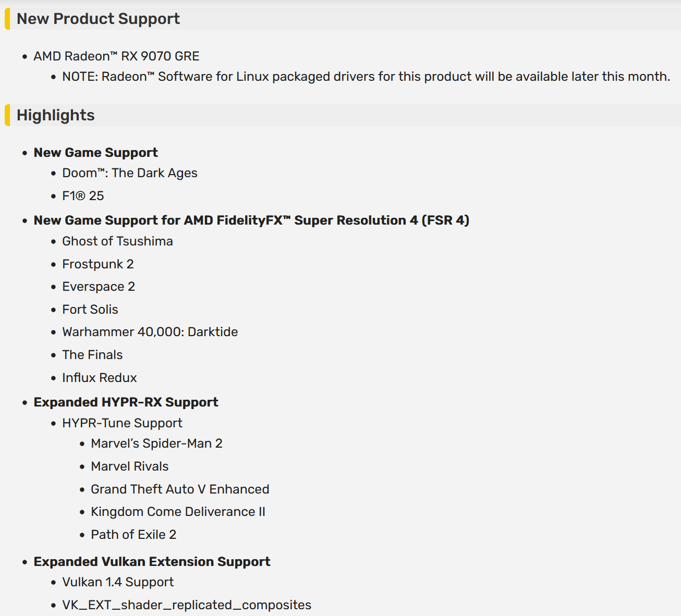
Task: Click the New Product Support heading
Action: 98,19
